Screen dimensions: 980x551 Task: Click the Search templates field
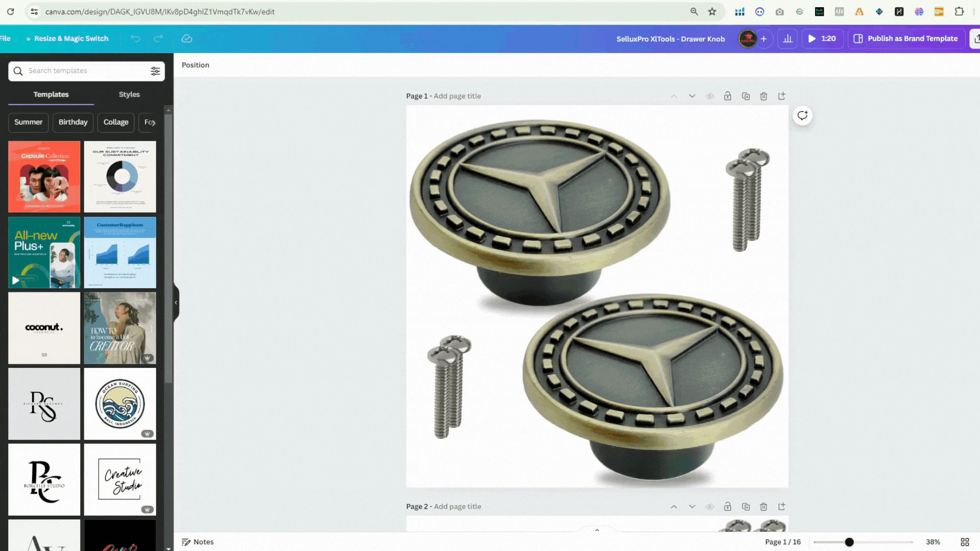click(x=87, y=71)
